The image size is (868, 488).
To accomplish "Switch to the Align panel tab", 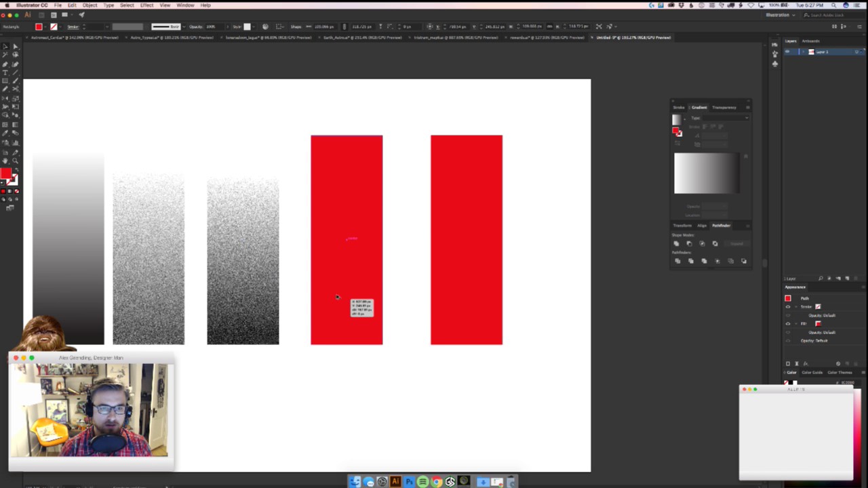I will click(702, 225).
